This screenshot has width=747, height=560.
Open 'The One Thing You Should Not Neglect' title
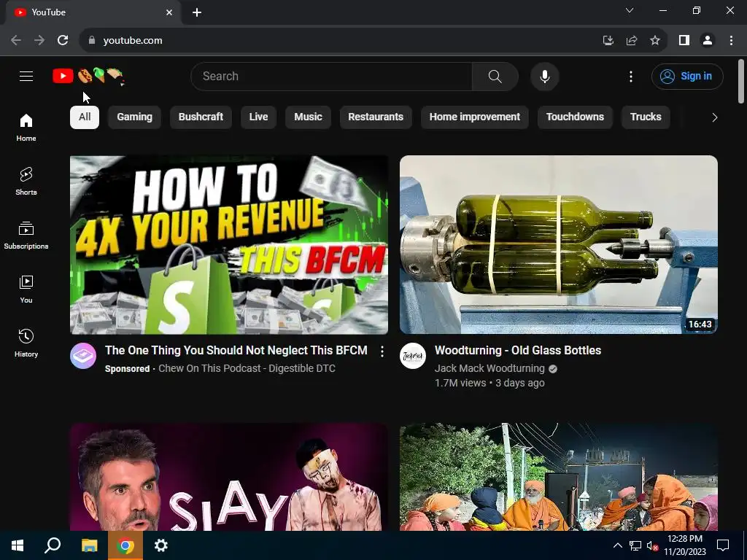click(x=236, y=351)
